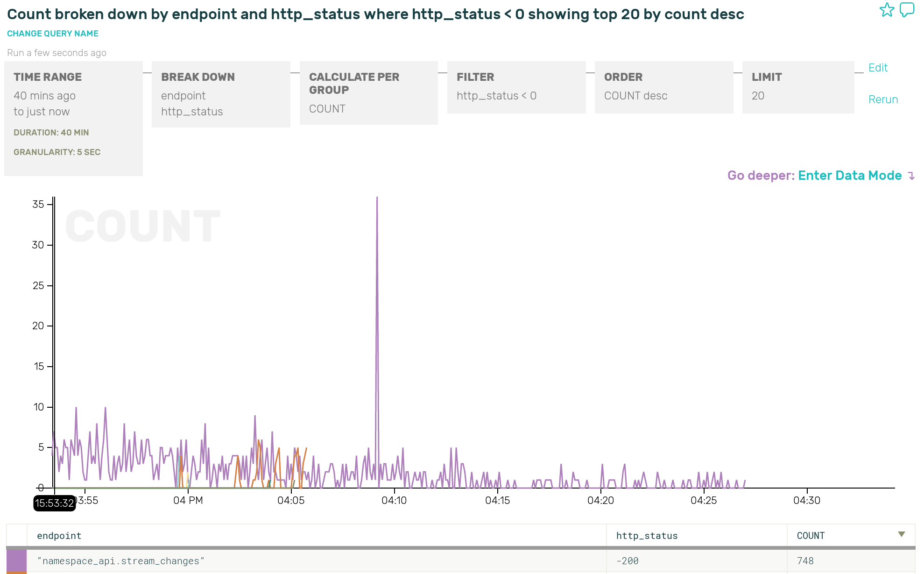The width and height of the screenshot is (924, 574).
Task: Click Change Query Name link
Action: click(53, 34)
